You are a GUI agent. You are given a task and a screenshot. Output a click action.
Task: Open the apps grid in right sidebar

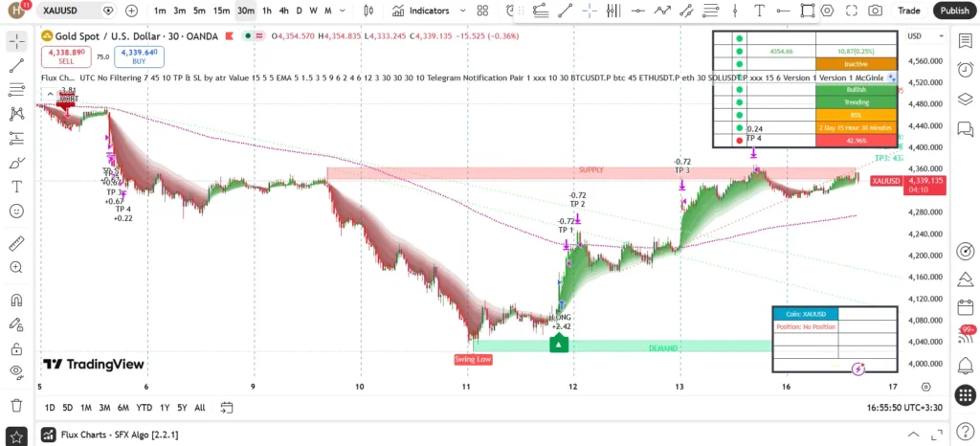tap(966, 394)
